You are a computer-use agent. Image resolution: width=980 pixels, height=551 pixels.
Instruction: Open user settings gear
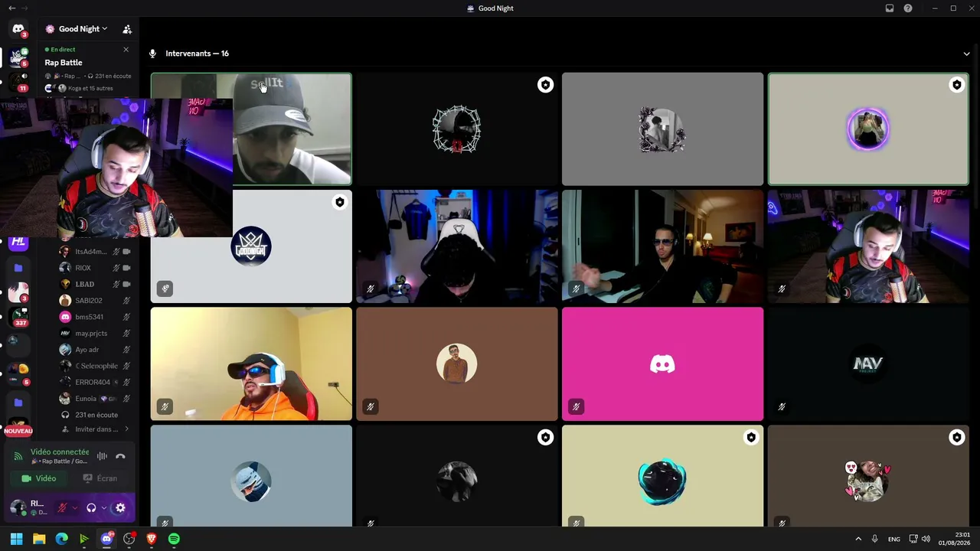tap(120, 507)
